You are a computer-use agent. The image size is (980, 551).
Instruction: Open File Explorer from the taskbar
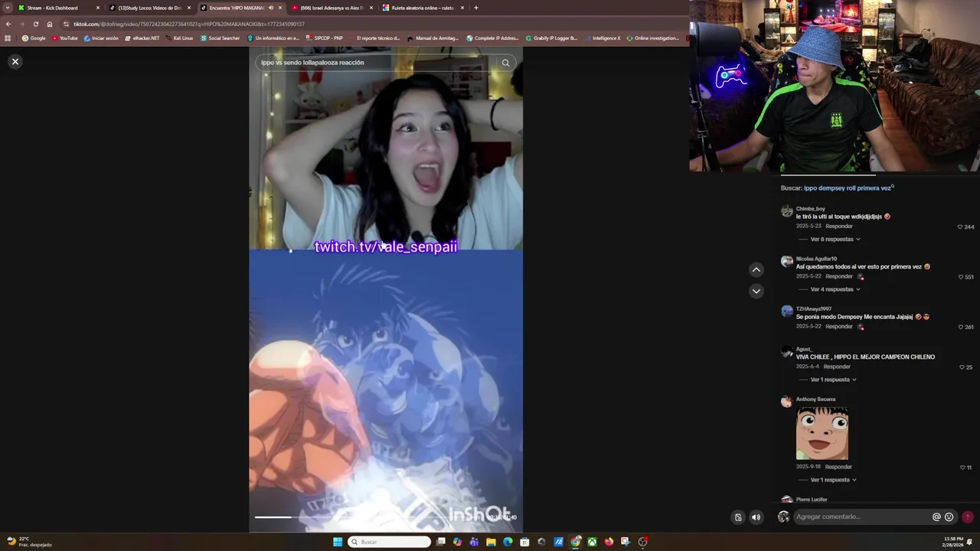tap(491, 542)
